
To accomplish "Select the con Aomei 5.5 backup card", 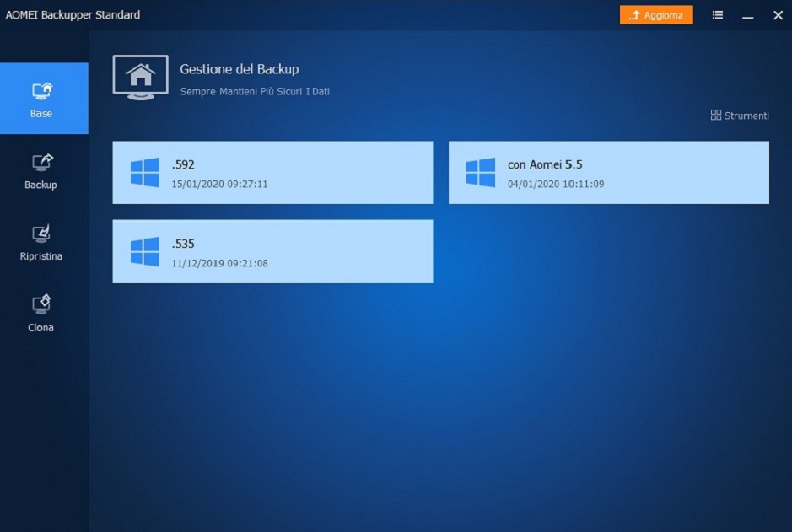I will [x=609, y=173].
